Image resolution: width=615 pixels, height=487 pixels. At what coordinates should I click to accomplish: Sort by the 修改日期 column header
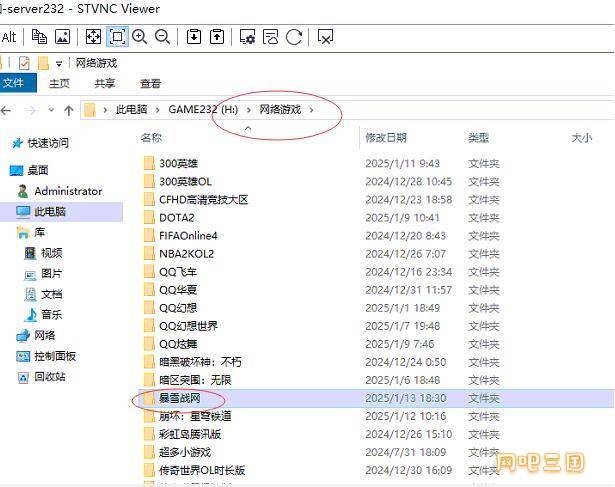tap(386, 138)
